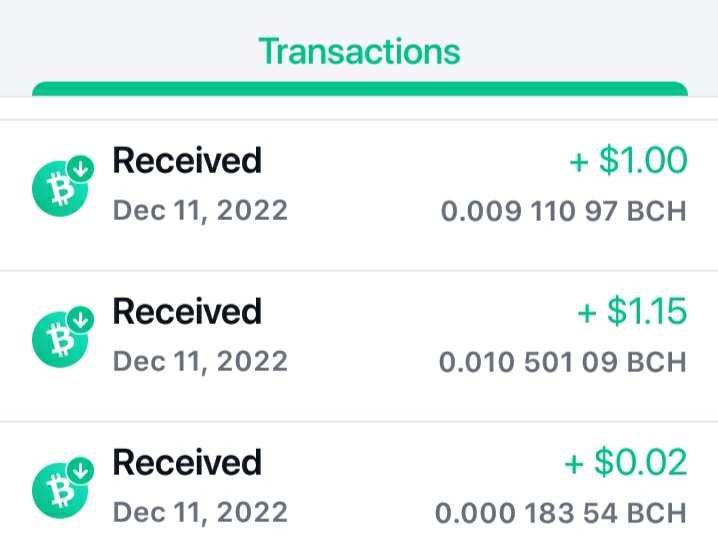Viewport: 718px width, 557px height.
Task: Tap the Bitcoin Cash icon for the $1.00 transaction
Action: tap(60, 188)
